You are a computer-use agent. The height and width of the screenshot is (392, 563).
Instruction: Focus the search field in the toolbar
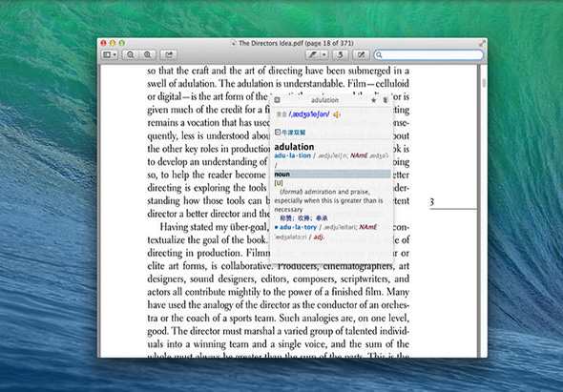(x=428, y=55)
